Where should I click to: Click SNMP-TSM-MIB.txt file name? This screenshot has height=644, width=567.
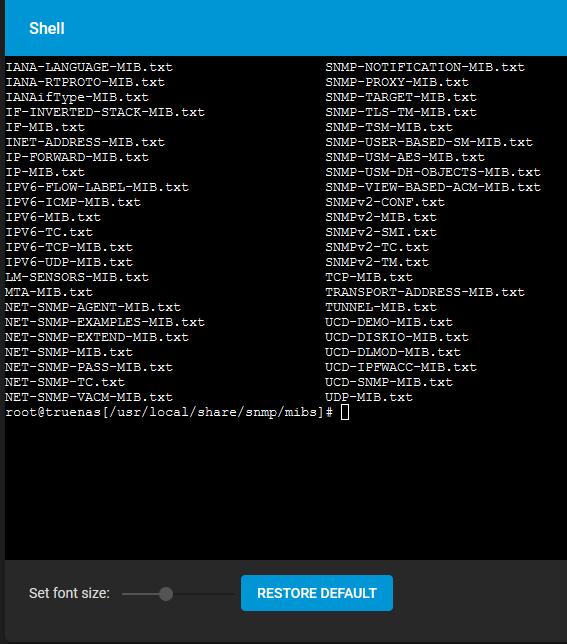(389, 127)
